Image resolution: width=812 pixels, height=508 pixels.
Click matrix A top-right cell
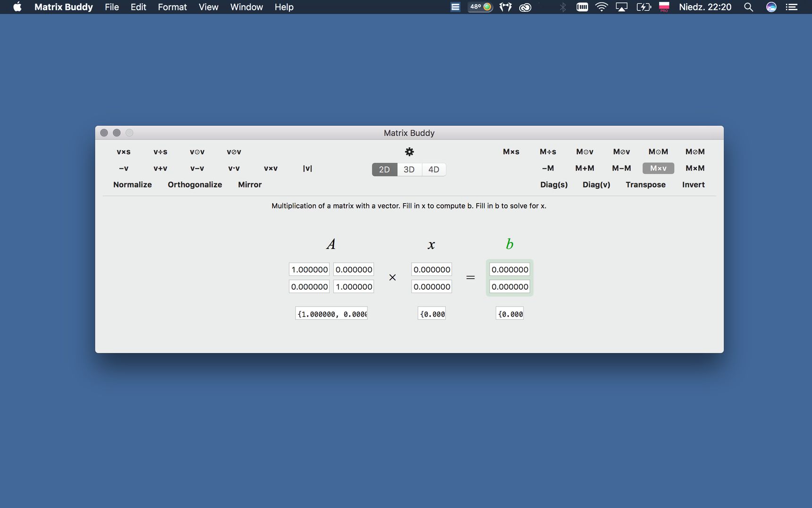click(354, 270)
